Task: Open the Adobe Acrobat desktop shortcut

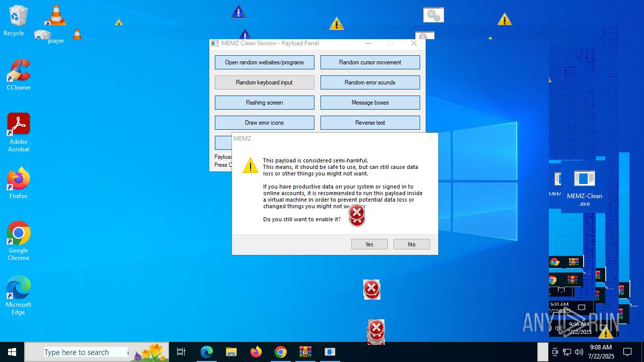Action: click(19, 133)
